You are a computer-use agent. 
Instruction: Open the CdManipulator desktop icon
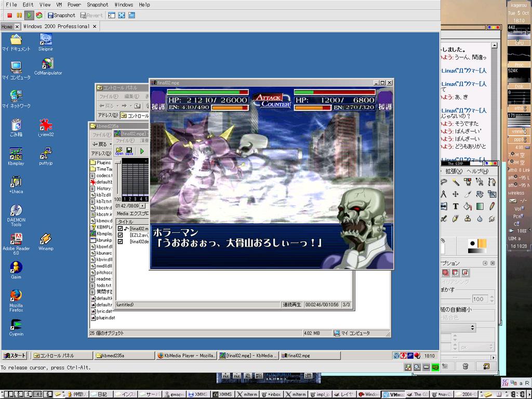coord(48,66)
